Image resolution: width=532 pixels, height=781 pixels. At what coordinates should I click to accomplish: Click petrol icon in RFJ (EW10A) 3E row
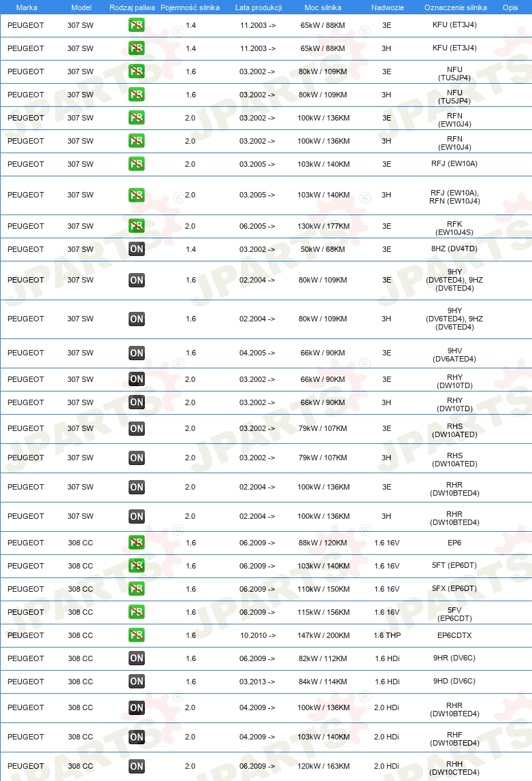(136, 164)
